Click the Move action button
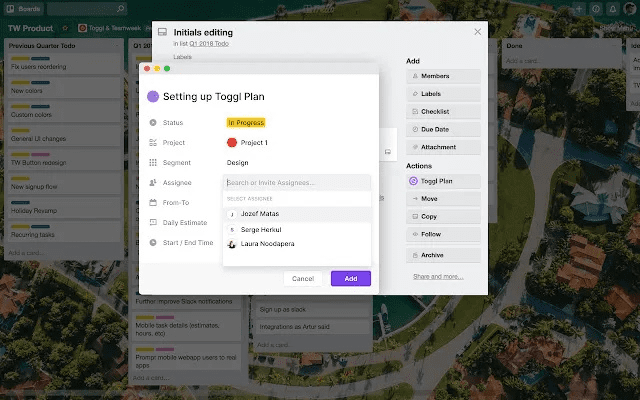Viewport: 640px width, 400px height. point(444,199)
